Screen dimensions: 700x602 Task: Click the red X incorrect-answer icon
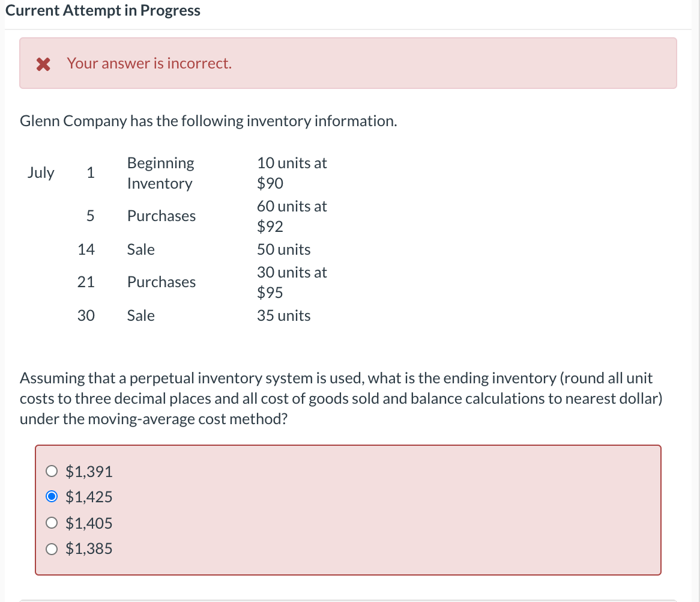click(x=42, y=63)
